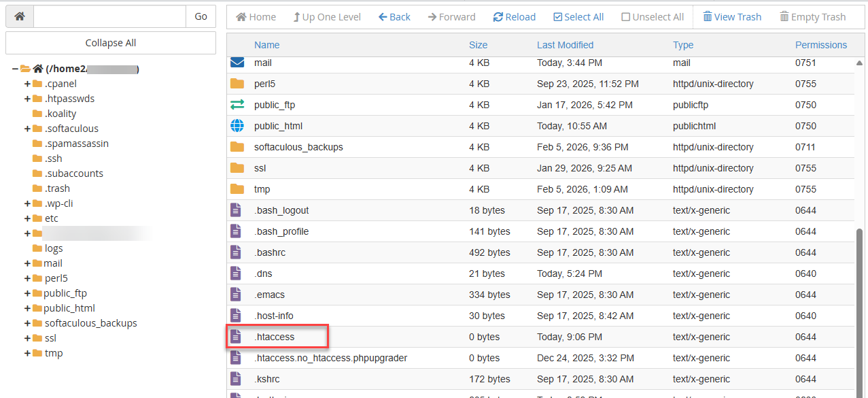Click the green arrows icon for public_ftp
868x398 pixels.
237,105
